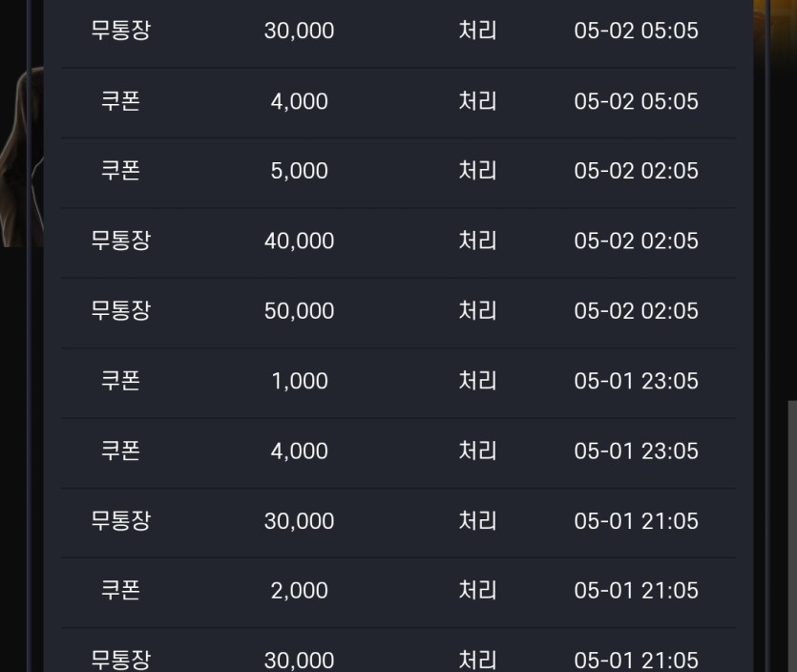797x672 pixels.
Task: Click 쿠폰 label in the 2,000 row
Action: click(x=120, y=591)
